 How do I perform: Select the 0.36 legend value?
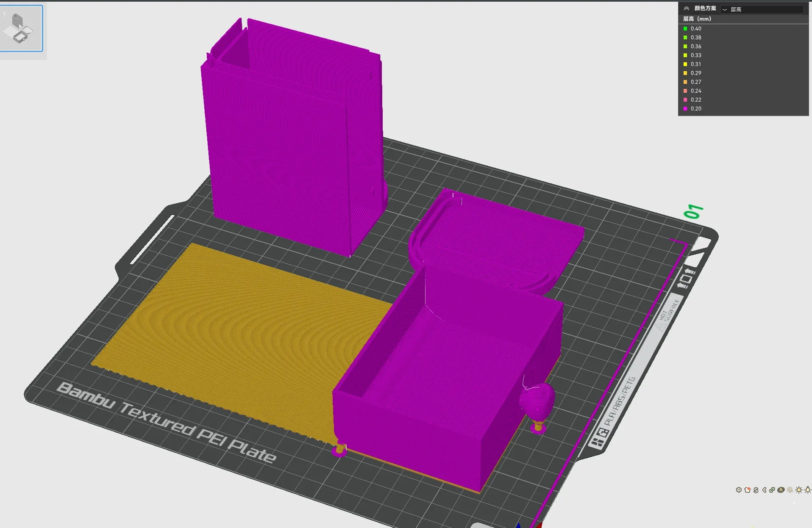coord(696,46)
